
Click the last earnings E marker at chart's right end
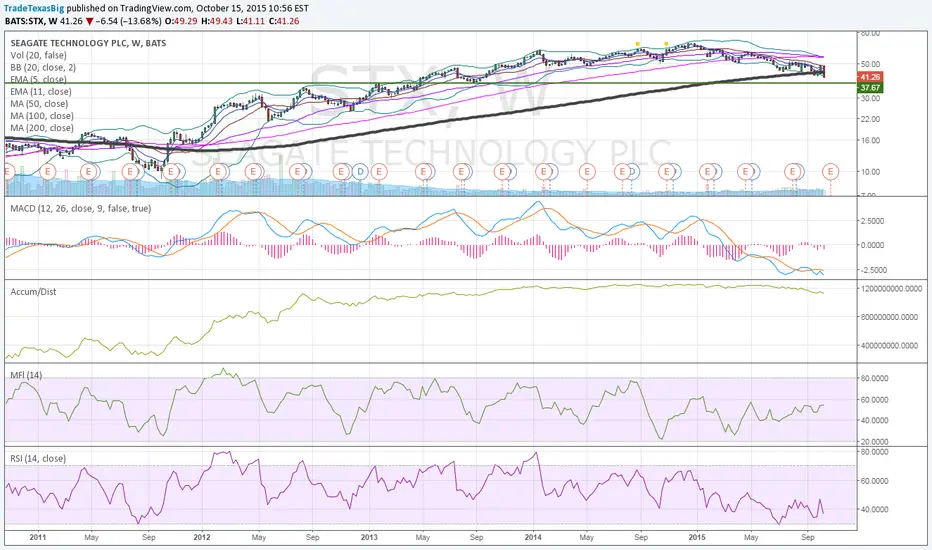click(830, 172)
